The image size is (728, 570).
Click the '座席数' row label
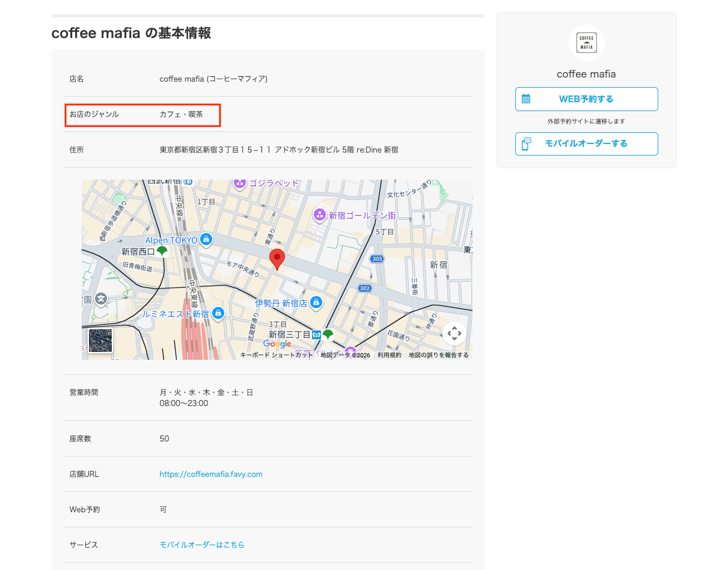[x=80, y=438]
